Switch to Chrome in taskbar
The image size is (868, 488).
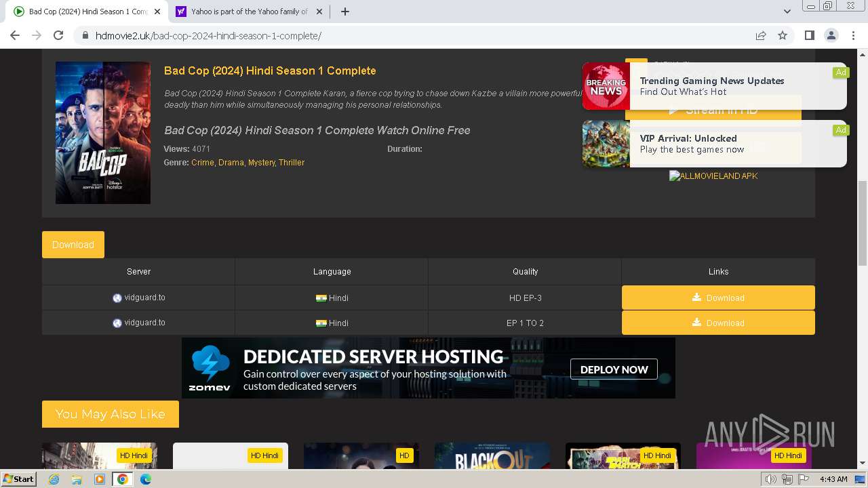(x=122, y=479)
